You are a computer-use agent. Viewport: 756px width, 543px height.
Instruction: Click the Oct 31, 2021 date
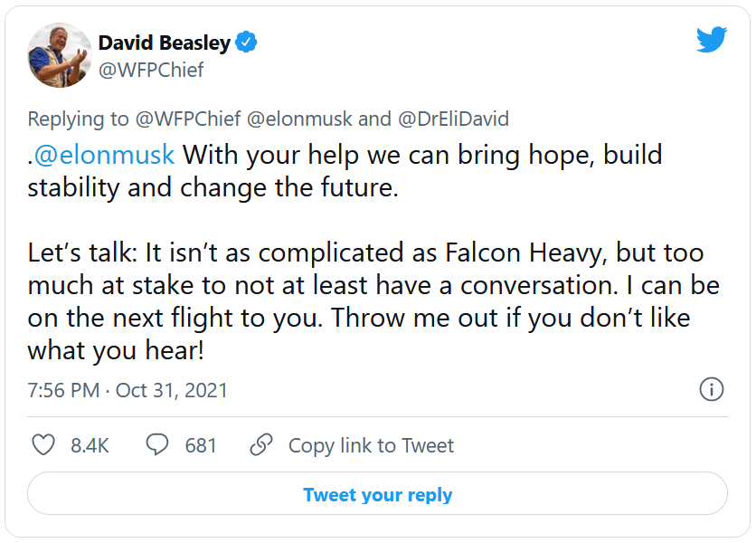pyautogui.click(x=172, y=391)
